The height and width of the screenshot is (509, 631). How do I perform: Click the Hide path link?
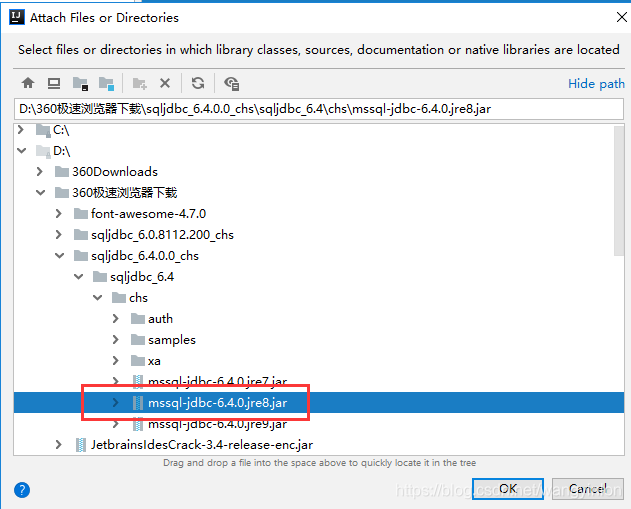[596, 84]
